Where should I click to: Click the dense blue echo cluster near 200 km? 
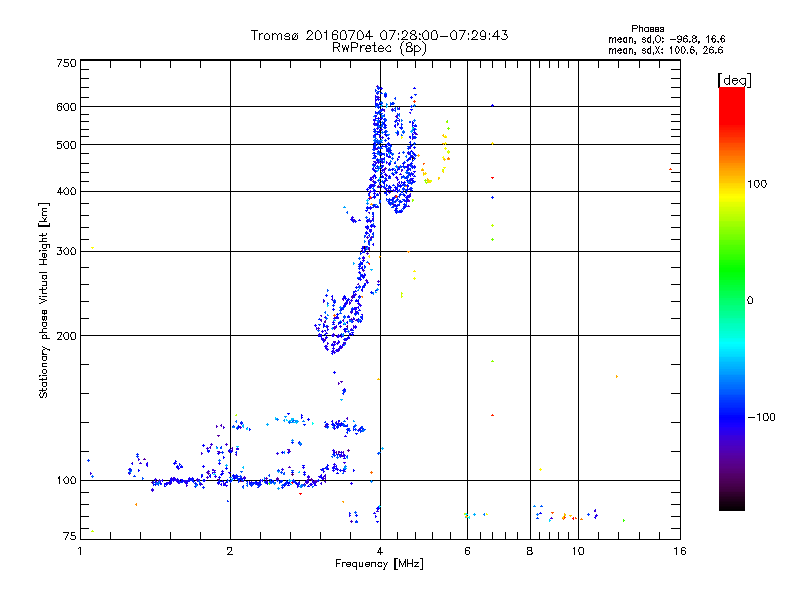pos(339,321)
